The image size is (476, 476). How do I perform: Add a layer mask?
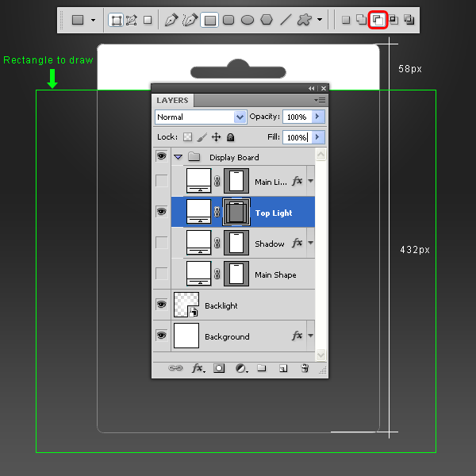[x=220, y=369]
